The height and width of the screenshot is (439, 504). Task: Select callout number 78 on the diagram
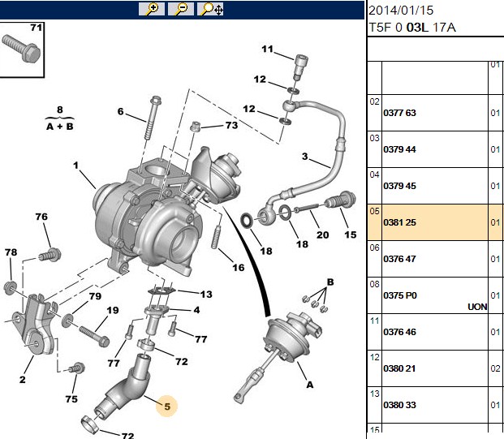click(11, 252)
